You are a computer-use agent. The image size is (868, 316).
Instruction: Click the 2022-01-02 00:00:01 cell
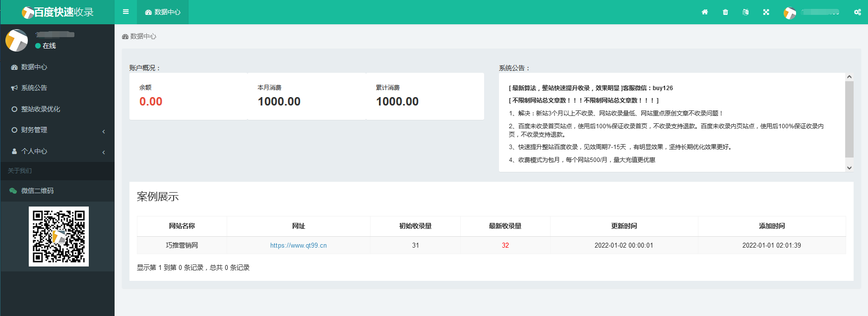(x=624, y=245)
